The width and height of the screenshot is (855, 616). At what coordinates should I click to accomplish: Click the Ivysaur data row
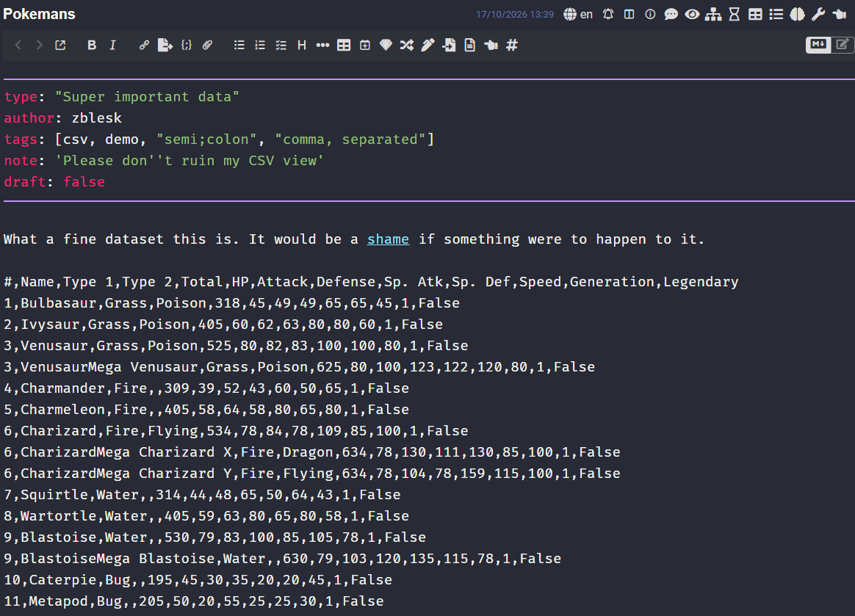[x=223, y=325]
